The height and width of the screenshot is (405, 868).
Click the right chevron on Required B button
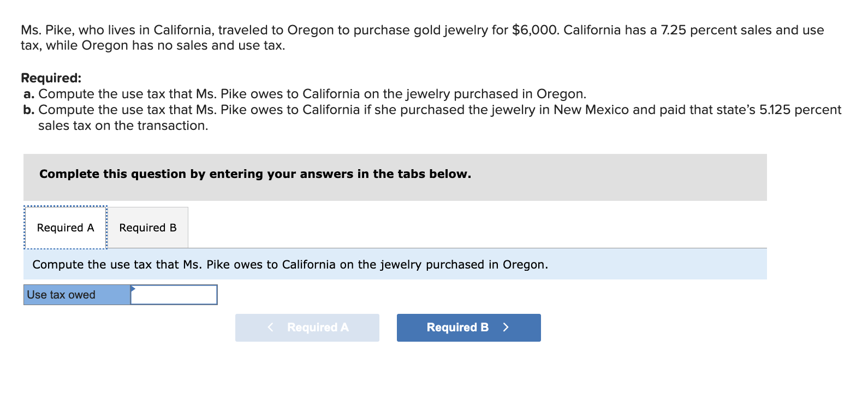[x=506, y=327]
